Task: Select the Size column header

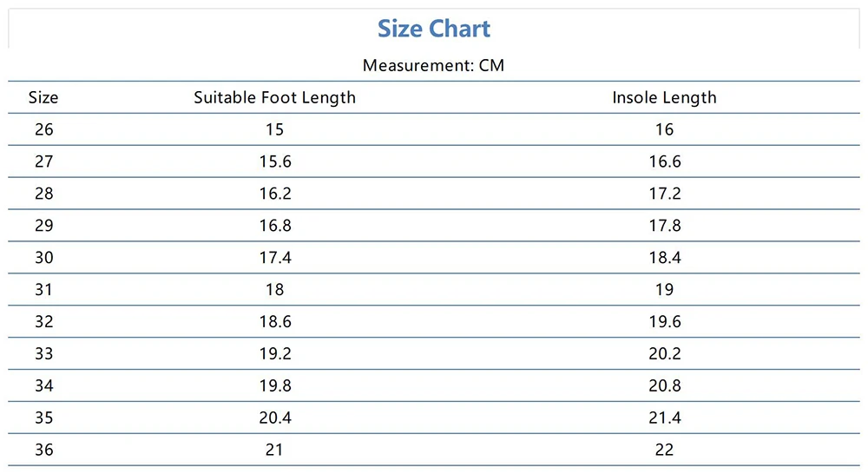Action: click(43, 97)
